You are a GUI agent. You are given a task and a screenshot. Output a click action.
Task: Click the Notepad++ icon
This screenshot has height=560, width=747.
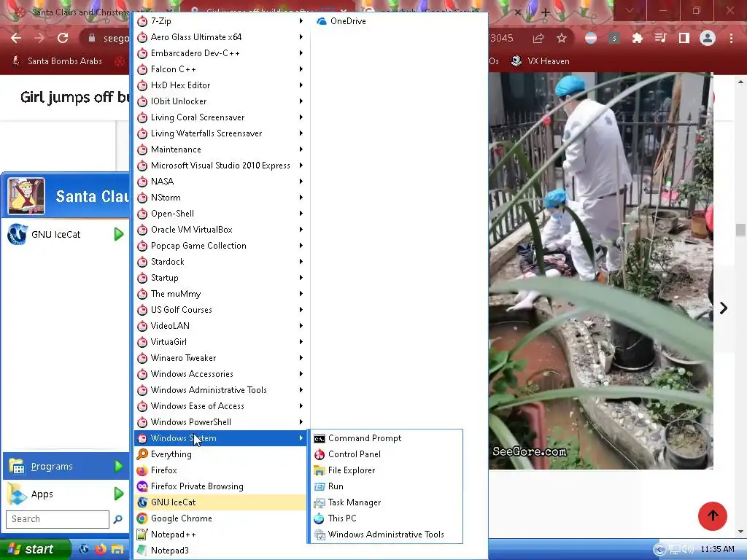[x=142, y=534]
